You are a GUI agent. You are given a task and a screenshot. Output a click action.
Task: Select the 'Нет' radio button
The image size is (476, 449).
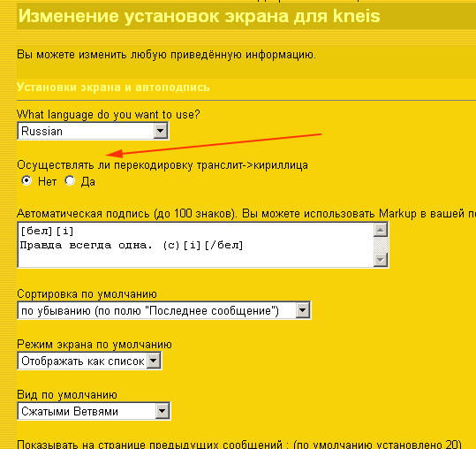click(x=26, y=181)
